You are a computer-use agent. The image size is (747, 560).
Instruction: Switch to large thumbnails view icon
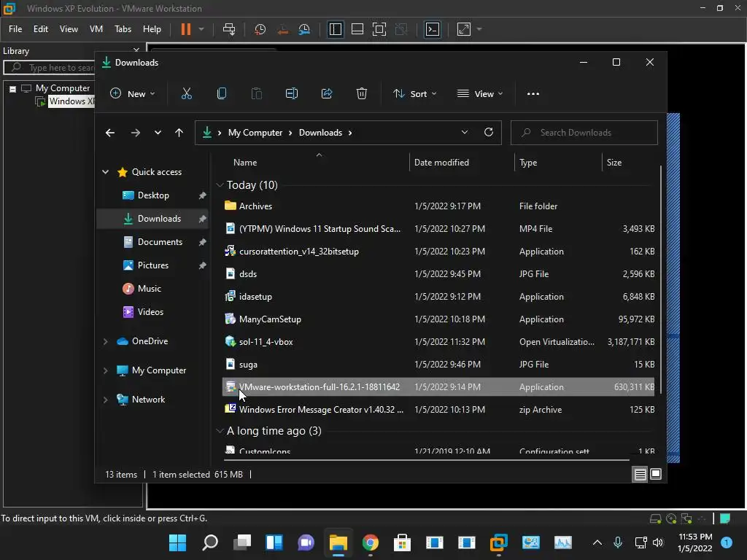click(x=656, y=474)
